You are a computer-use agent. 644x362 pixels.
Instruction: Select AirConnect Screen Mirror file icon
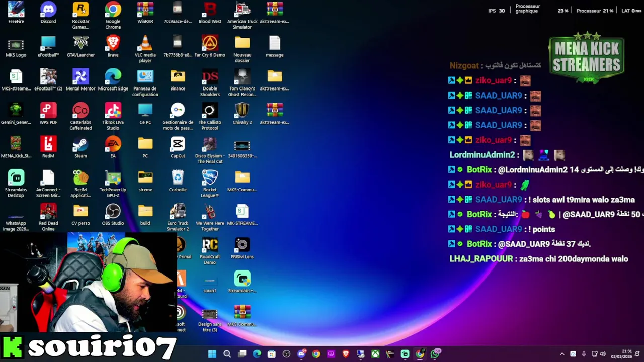pyautogui.click(x=48, y=184)
